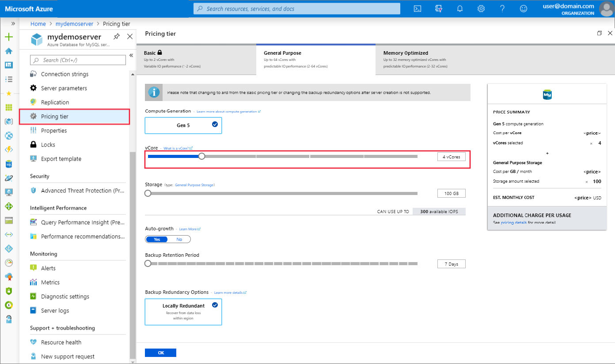Open Directory and subscription filter icon
Viewport: 615px width, 364px height.
[438, 8]
